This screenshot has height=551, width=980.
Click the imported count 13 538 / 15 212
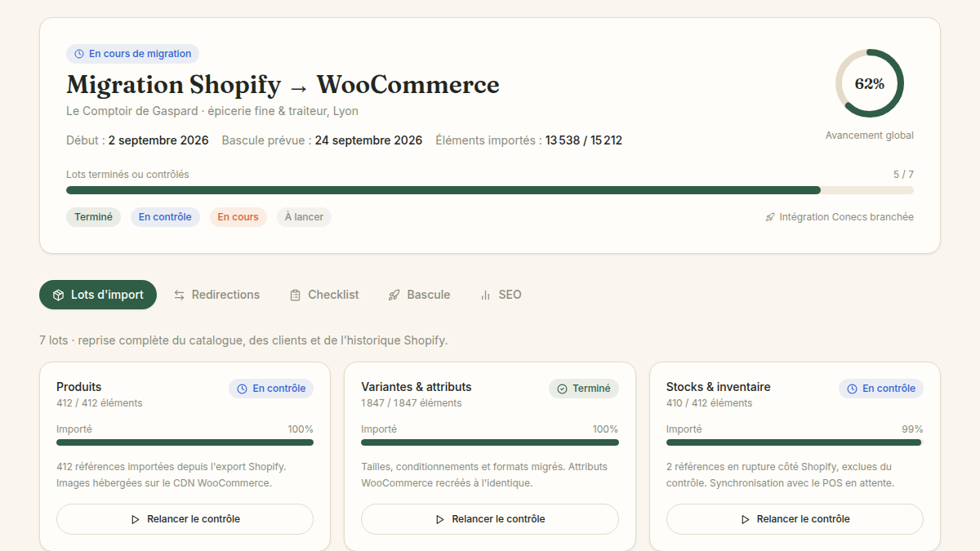pyautogui.click(x=584, y=140)
